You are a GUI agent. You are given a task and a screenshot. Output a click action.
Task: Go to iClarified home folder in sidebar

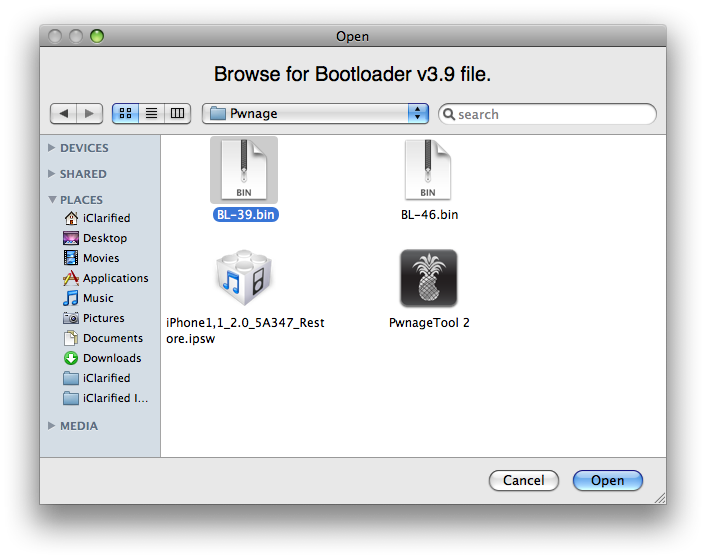pyautogui.click(x=105, y=218)
